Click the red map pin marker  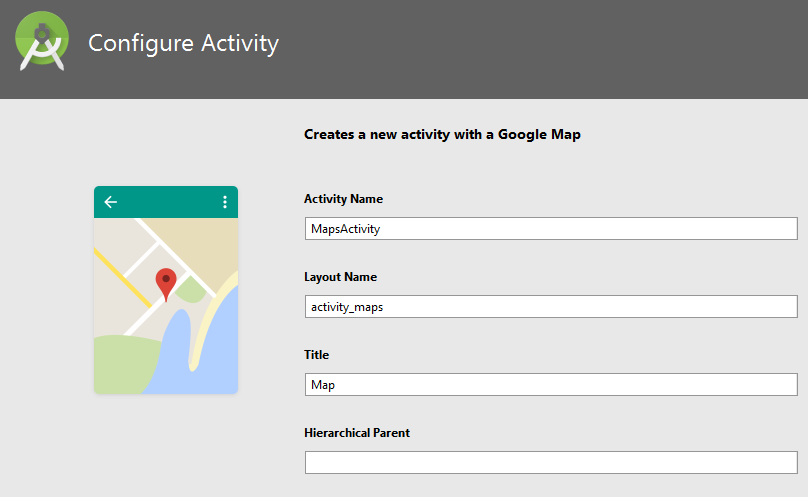pos(166,284)
